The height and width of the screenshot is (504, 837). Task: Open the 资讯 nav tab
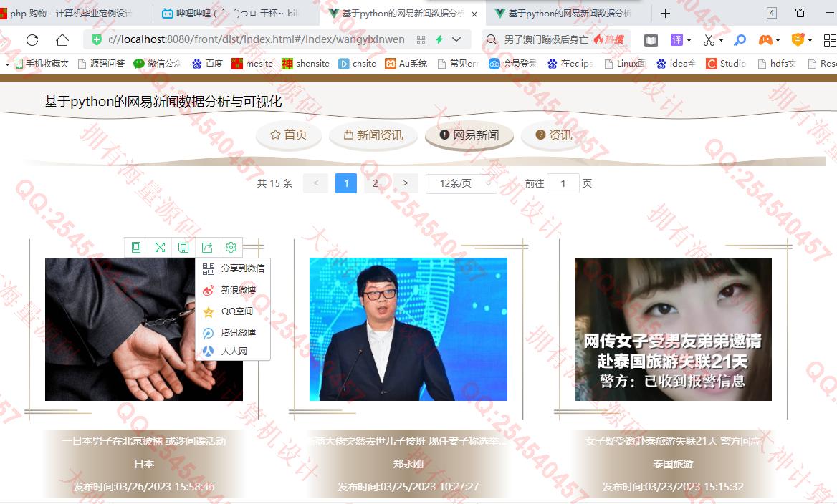[553, 135]
